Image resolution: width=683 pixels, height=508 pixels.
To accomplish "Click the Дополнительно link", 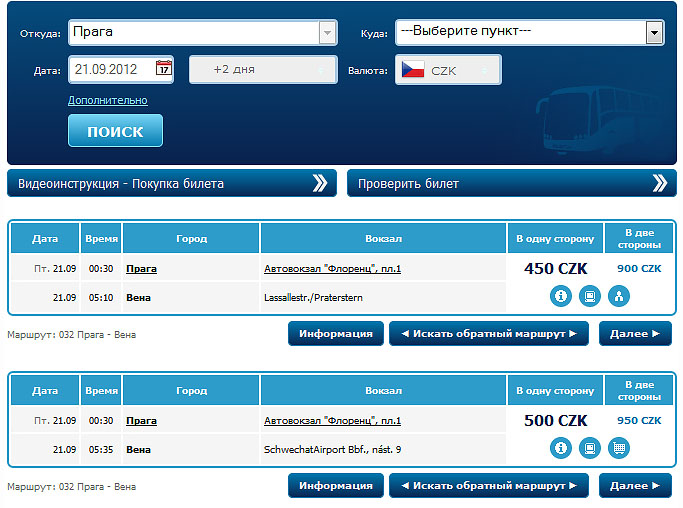I will [x=107, y=100].
